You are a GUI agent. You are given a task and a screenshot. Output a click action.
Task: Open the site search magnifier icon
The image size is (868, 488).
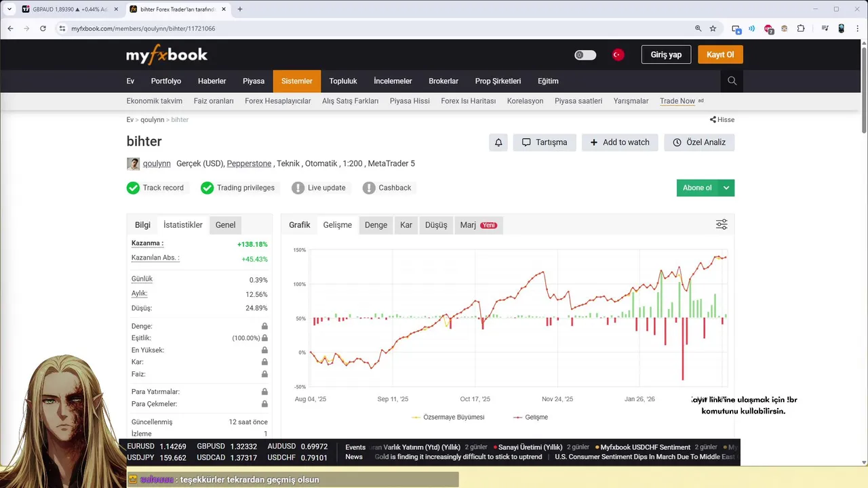[x=732, y=81]
